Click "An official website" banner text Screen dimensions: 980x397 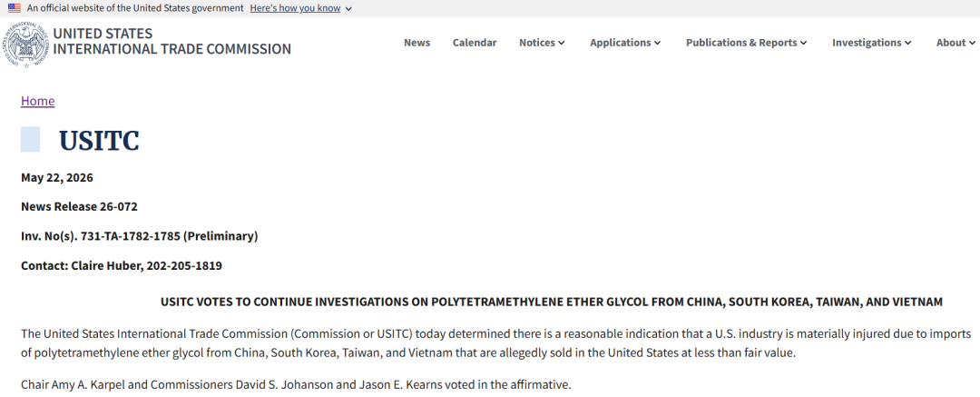tap(135, 8)
